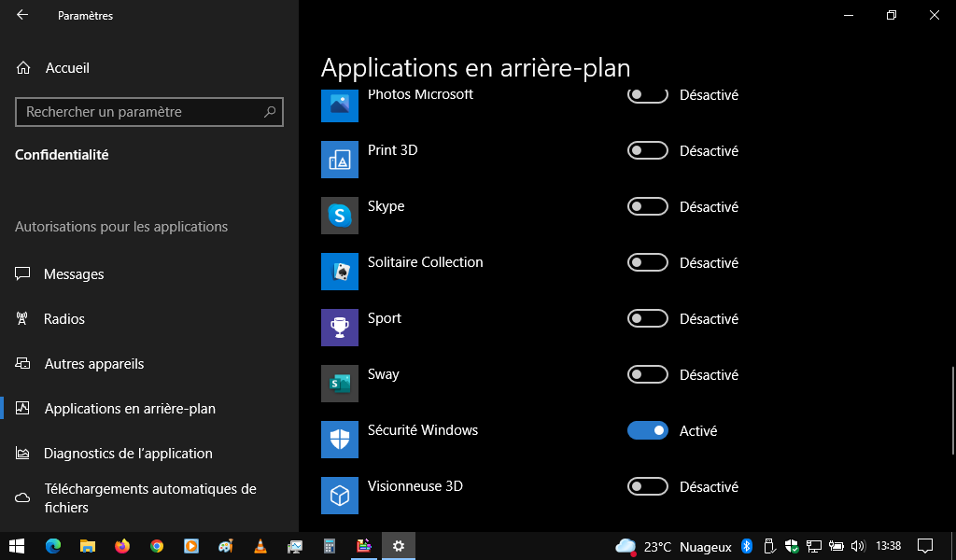Click the Visionneuse 3D cube icon

339,496
